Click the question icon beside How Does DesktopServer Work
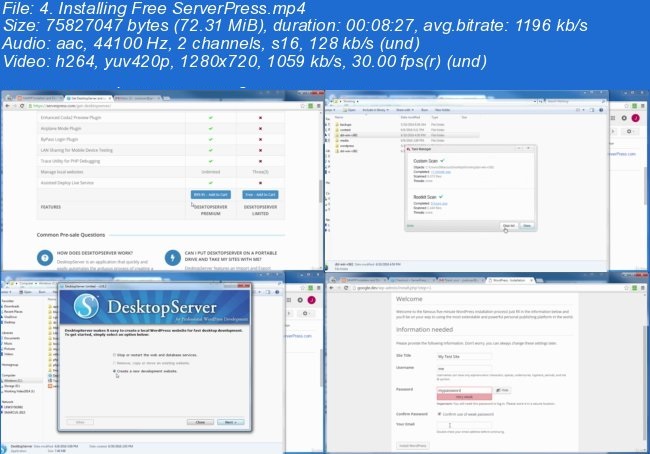 coord(45,257)
